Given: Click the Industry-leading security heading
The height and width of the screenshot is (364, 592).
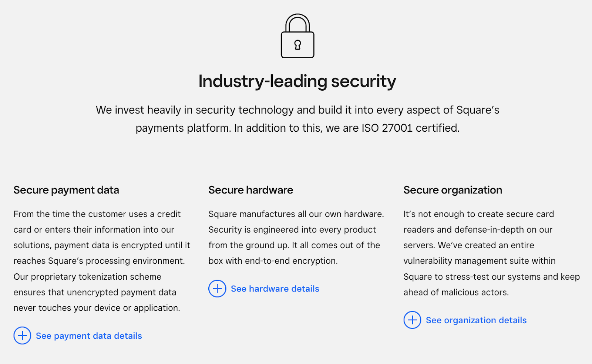Looking at the screenshot, I should [297, 81].
